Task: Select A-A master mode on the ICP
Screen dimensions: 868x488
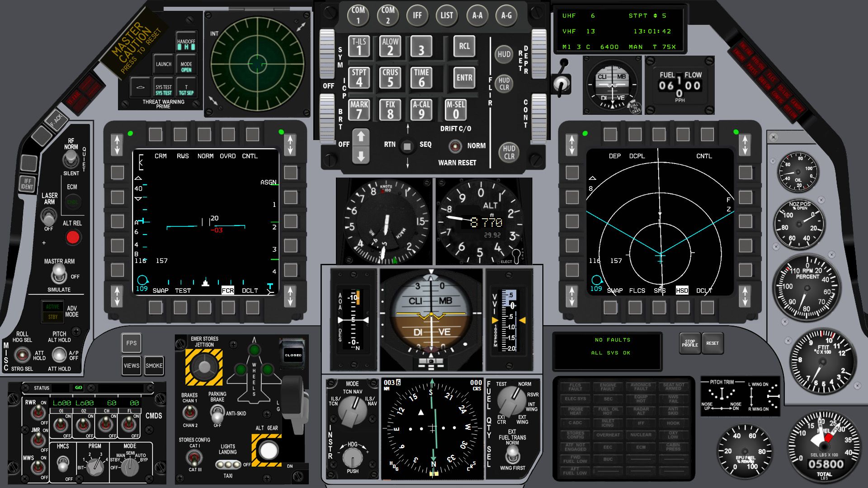Action: click(x=476, y=15)
